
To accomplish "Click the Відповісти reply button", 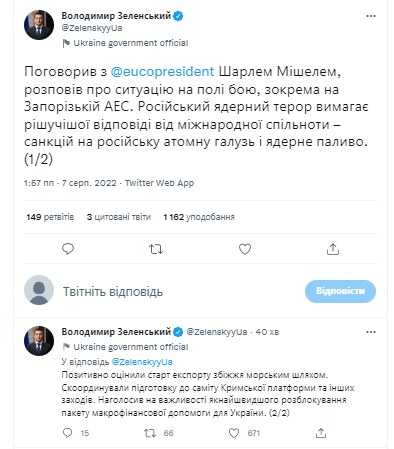I will (340, 291).
